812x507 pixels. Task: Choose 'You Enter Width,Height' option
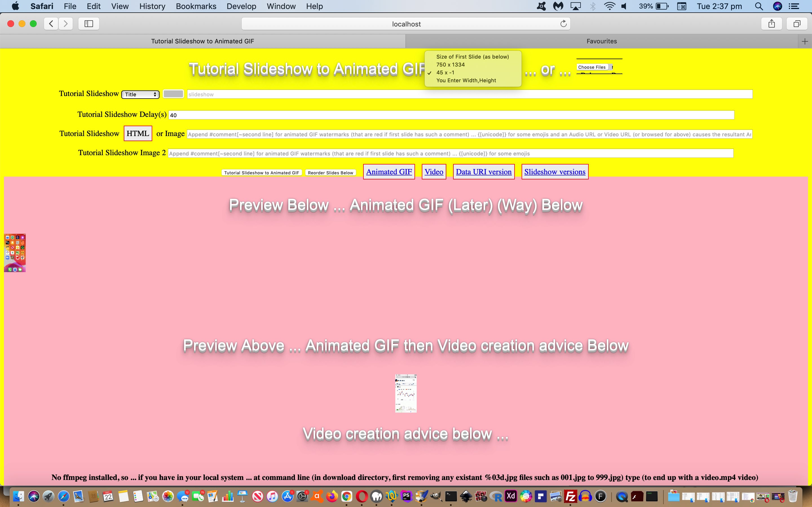point(466,81)
